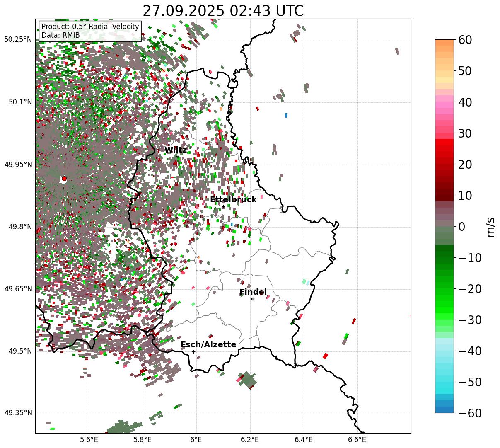Click the Data: RMIB text
The height and width of the screenshot is (448, 500).
click(x=60, y=35)
